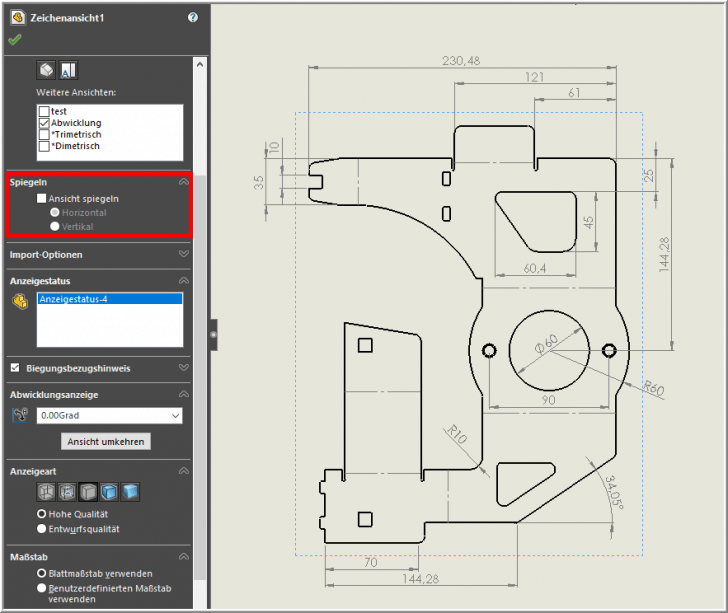Click the vertical 10 dimension text
This screenshot has width=728, height=613.
[274, 147]
